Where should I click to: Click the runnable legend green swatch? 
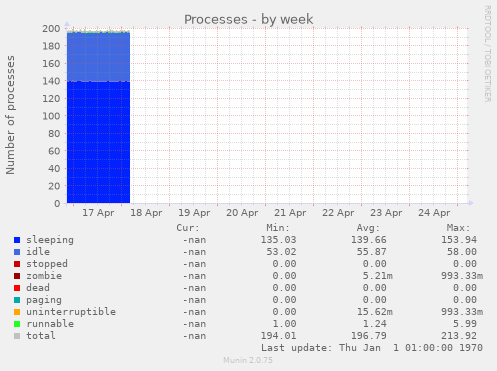17,324
